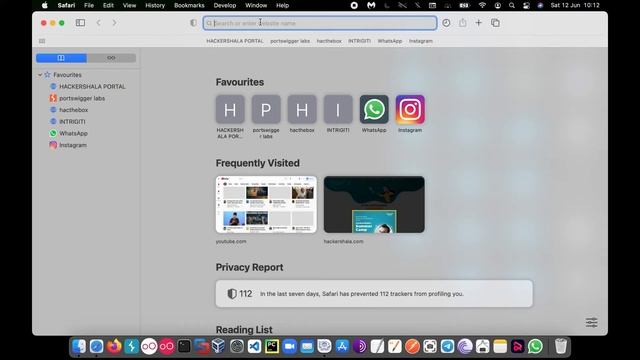Open Trash in the Dock
640x360 pixels.
(561, 347)
